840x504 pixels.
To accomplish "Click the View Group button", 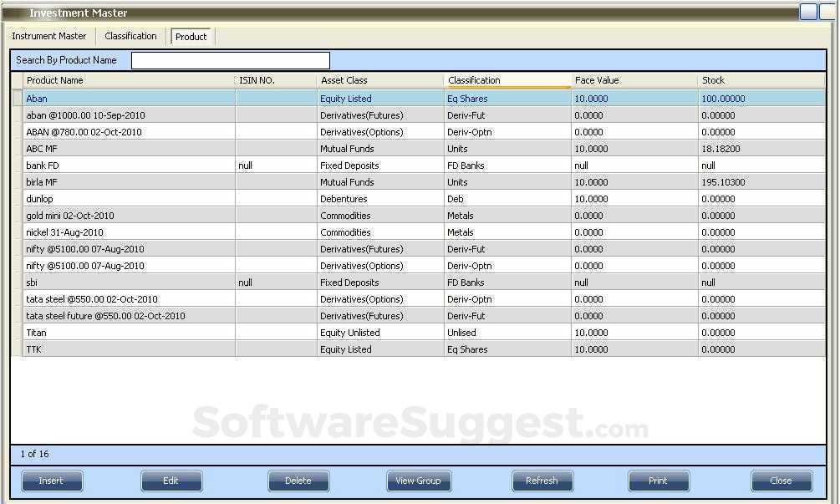I will [x=419, y=481].
